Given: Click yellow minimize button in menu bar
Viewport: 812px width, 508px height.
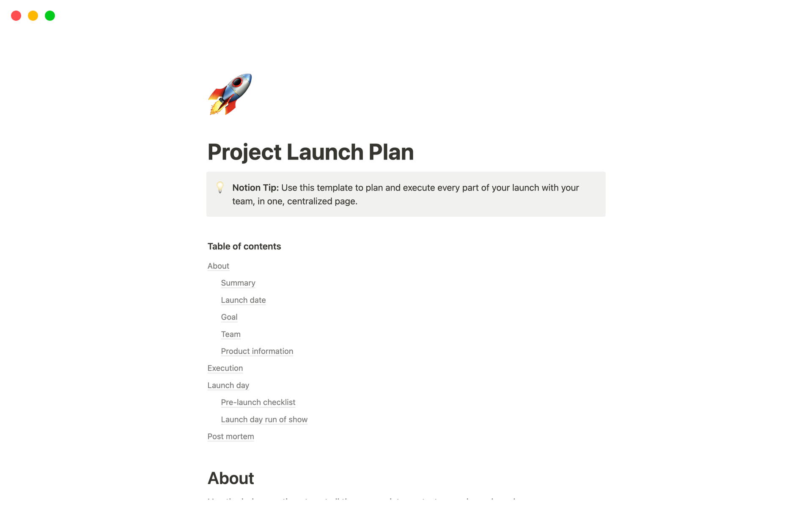Looking at the screenshot, I should click(33, 16).
